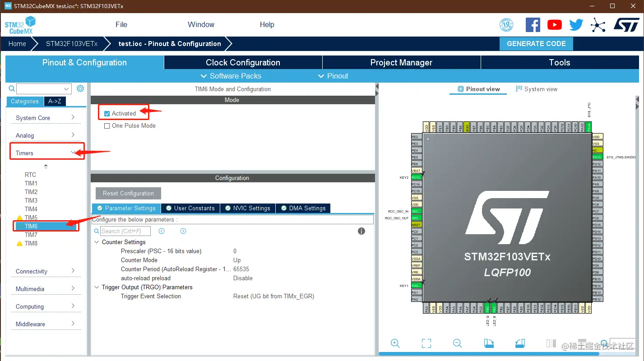
Task: Rotate chip counter-clockwise icon
Action: [x=520, y=343]
